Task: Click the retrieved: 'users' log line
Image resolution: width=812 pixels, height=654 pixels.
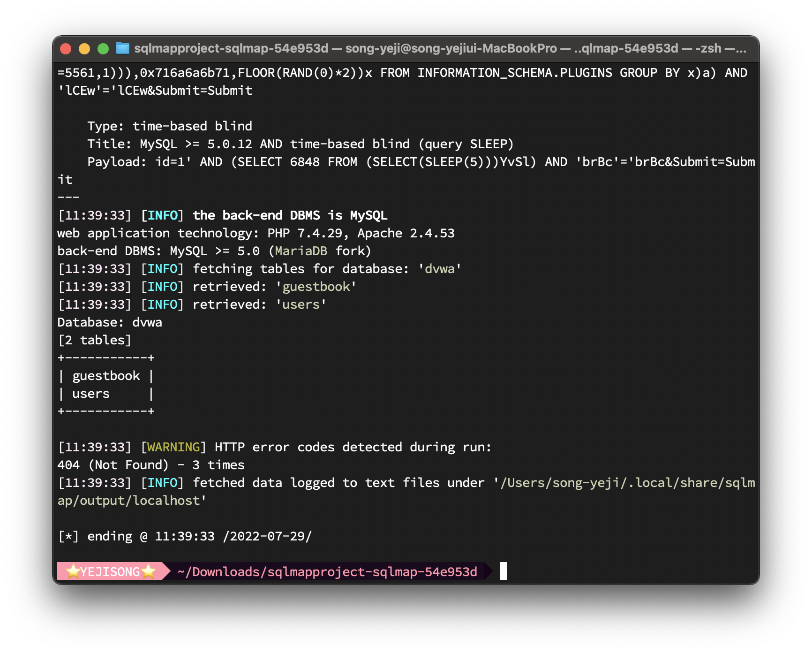Action: (x=192, y=304)
